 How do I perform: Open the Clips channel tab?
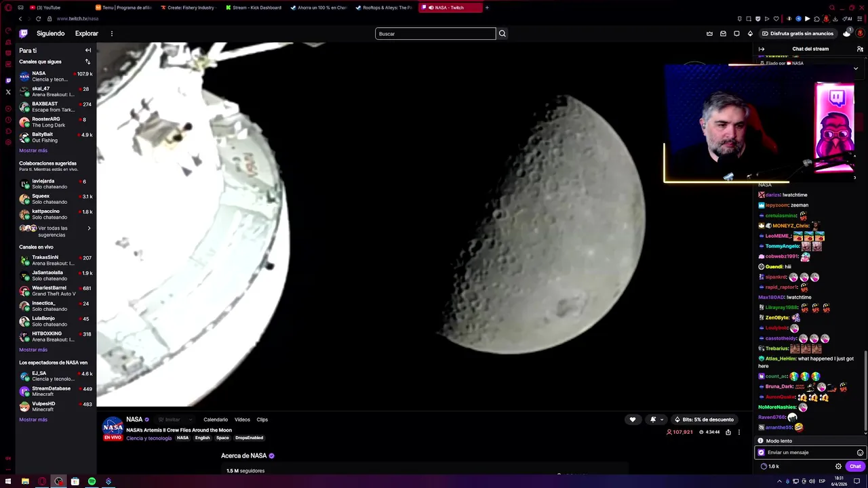pyautogui.click(x=262, y=420)
